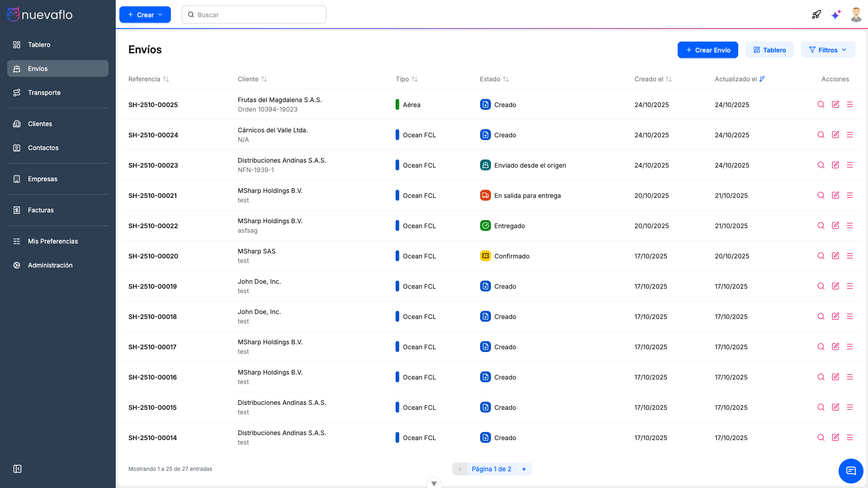This screenshot has width=868, height=488.
Task: Switch to Tablero view of Envíos
Action: [770, 50]
